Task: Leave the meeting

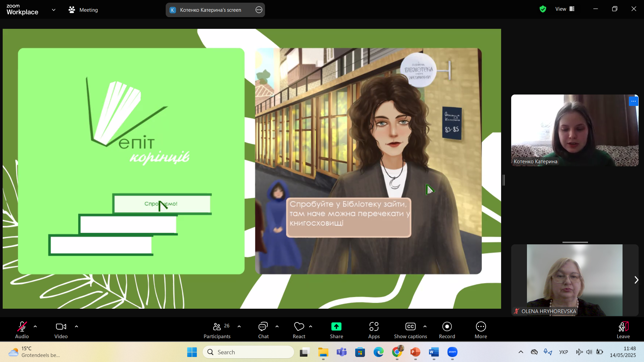Action: (x=623, y=330)
